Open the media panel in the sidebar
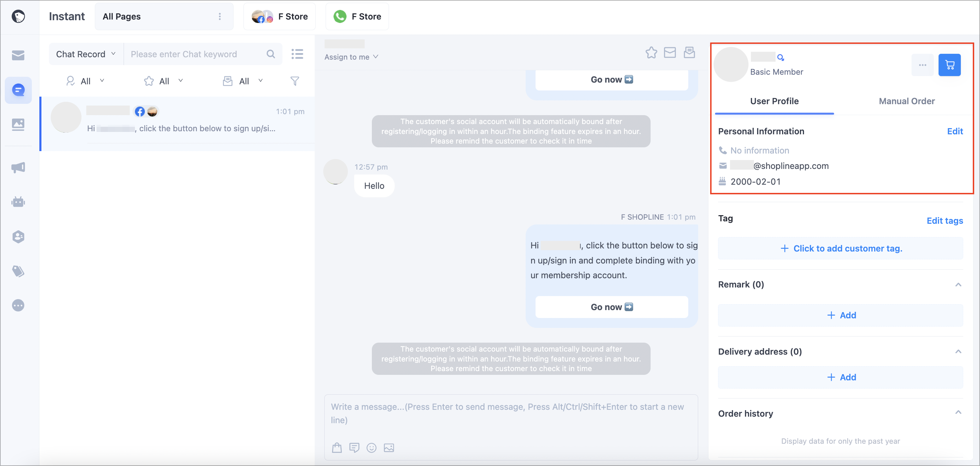Image resolution: width=980 pixels, height=466 pixels. (x=18, y=124)
